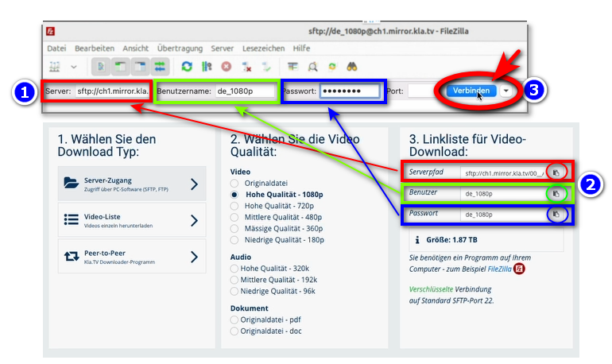
Task: Copy the Benutzer value with copy icon
Action: 556,193
